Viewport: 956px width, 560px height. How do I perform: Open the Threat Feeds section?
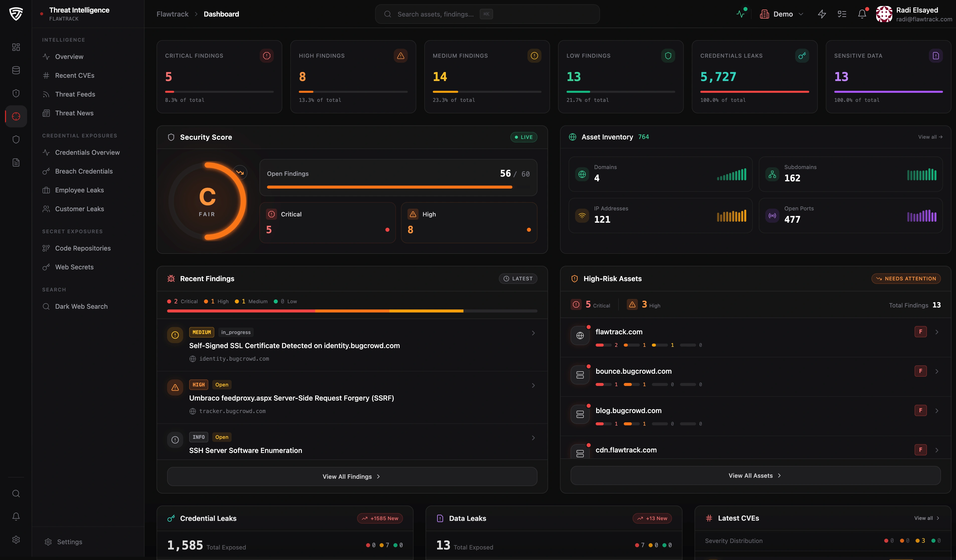(75, 94)
